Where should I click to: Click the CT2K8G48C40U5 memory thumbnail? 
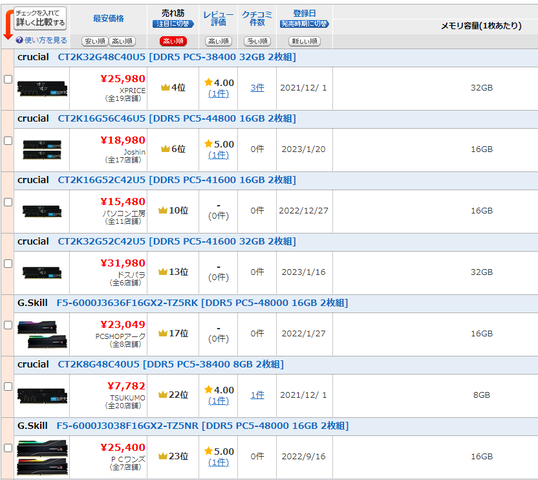[42, 395]
